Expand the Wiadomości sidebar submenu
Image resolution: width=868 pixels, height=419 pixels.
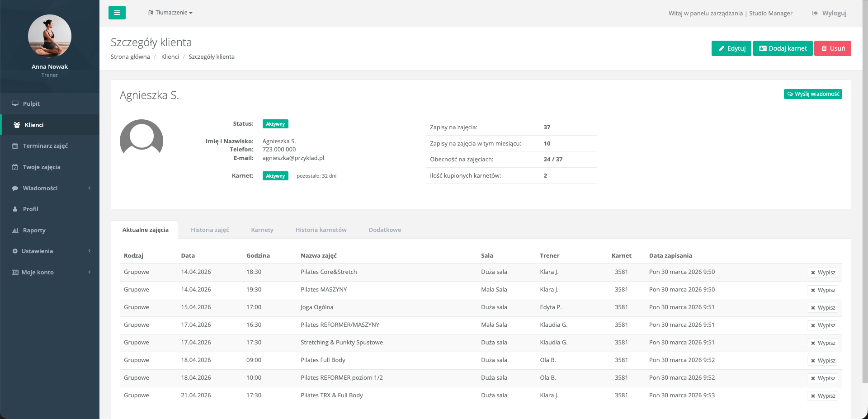pos(50,188)
